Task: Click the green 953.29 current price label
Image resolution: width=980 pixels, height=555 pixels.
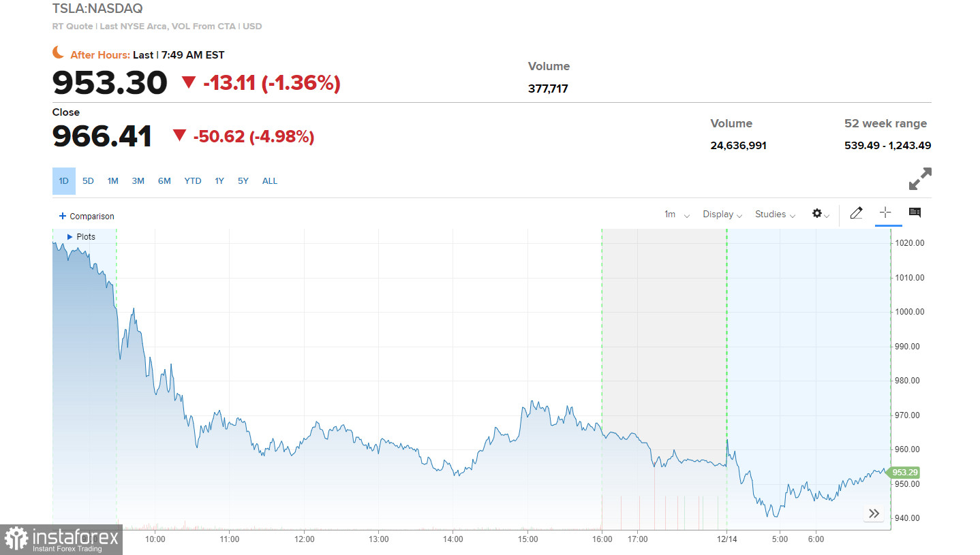Action: (905, 473)
